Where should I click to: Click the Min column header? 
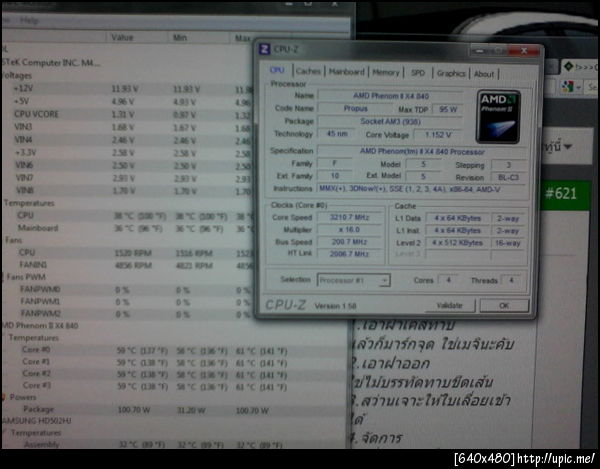click(180, 37)
